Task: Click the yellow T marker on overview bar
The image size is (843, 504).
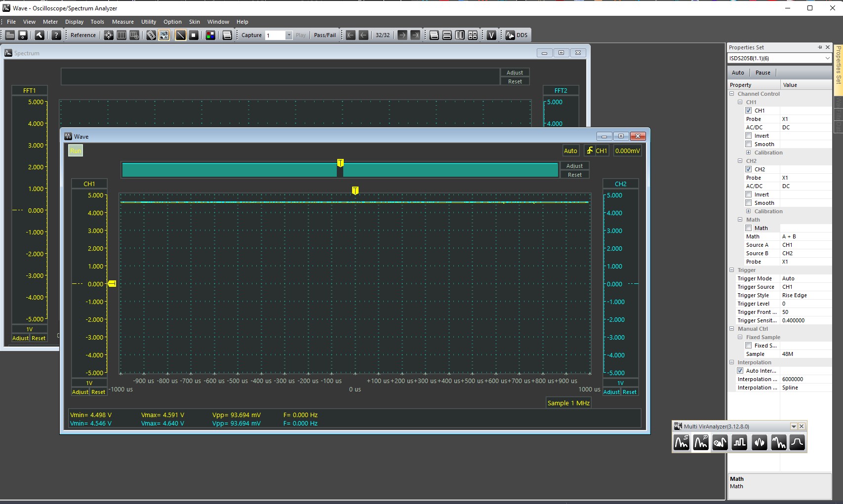Action: coord(340,163)
